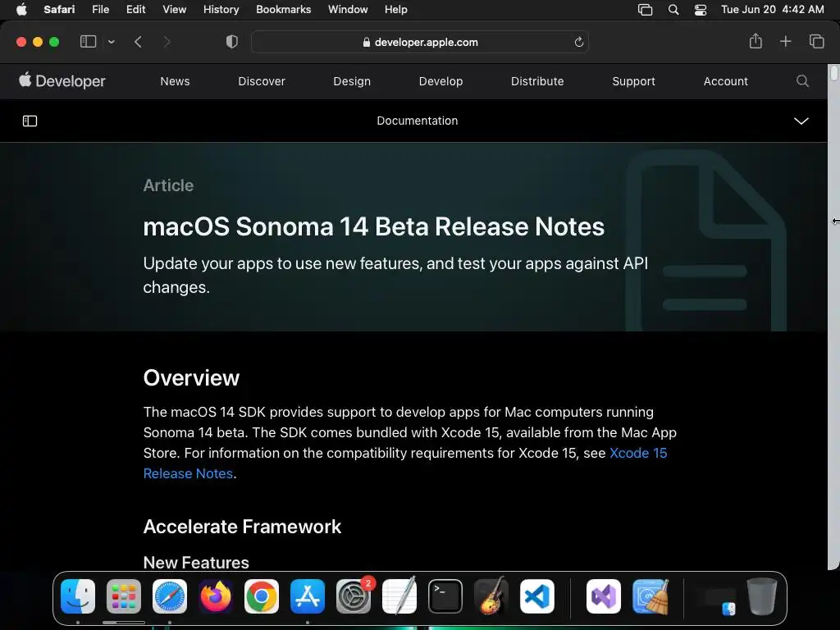Open the Apple menu
840x630 pixels.
[x=21, y=9]
